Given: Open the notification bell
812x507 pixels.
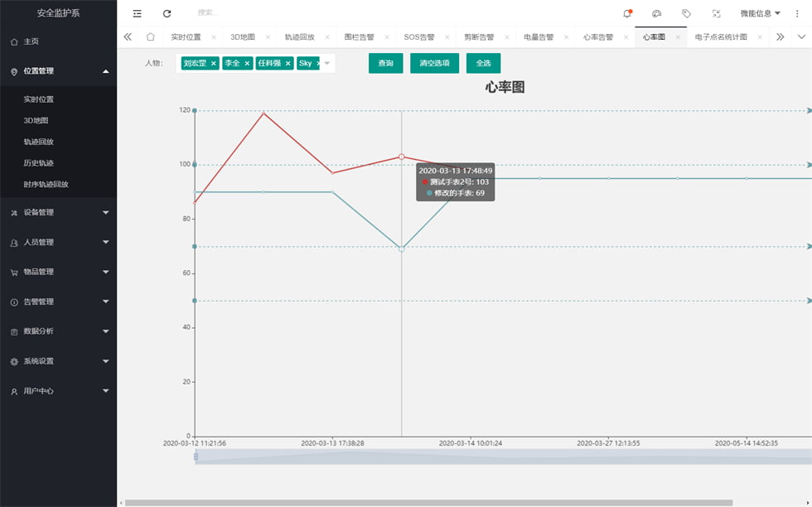Looking at the screenshot, I should pyautogui.click(x=627, y=13).
